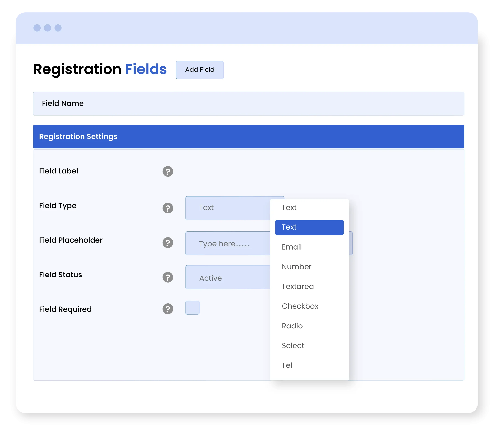504x436 pixels.
Task: Click the highlighted Text option
Action: [309, 227]
